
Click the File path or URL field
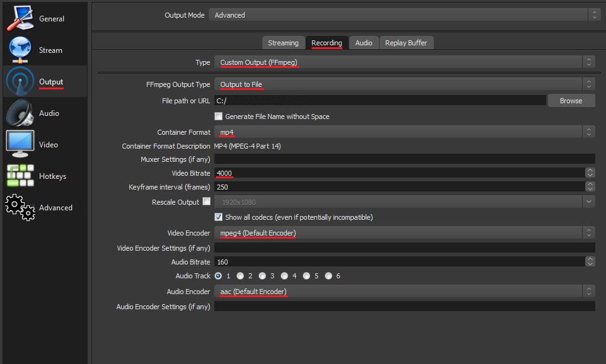(x=380, y=101)
